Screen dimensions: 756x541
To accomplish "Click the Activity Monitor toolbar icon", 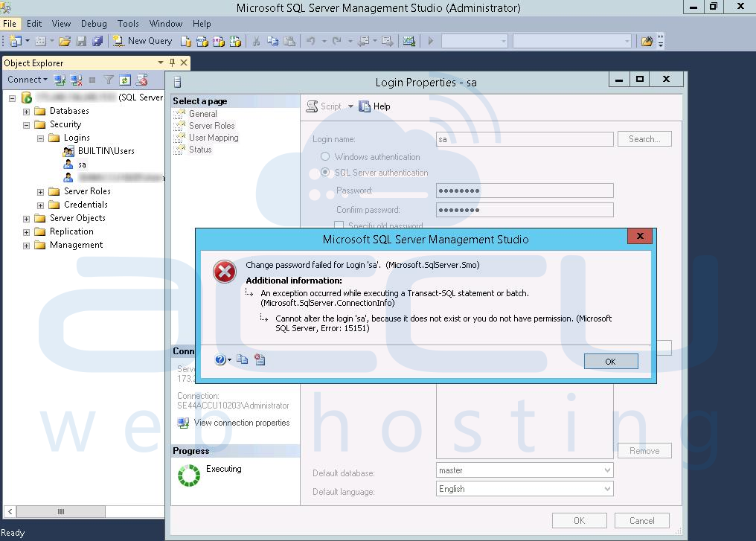I will pyautogui.click(x=409, y=42).
